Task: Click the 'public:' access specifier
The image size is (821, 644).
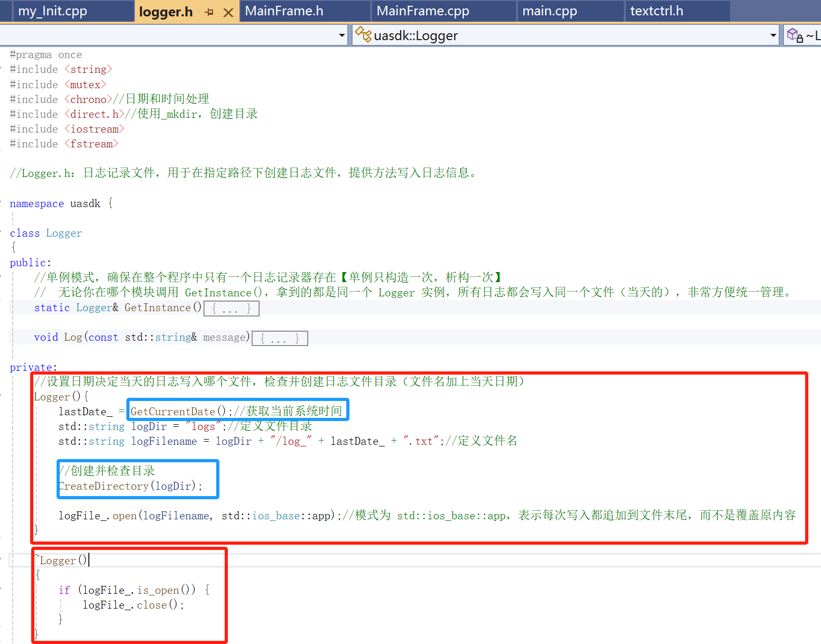Action: [x=31, y=263]
